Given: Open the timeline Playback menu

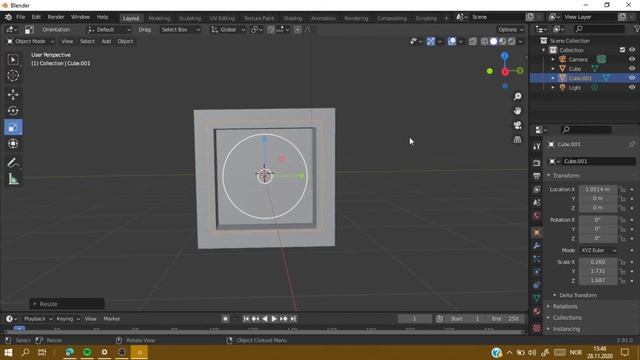Looking at the screenshot, I should 38,319.
